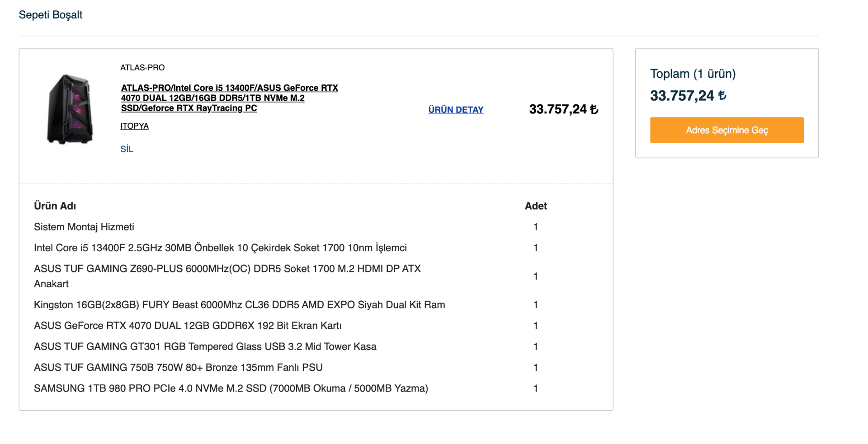Proceed with the Adres Seçimine Geç button
Screen dimensions: 868x444
(726, 130)
